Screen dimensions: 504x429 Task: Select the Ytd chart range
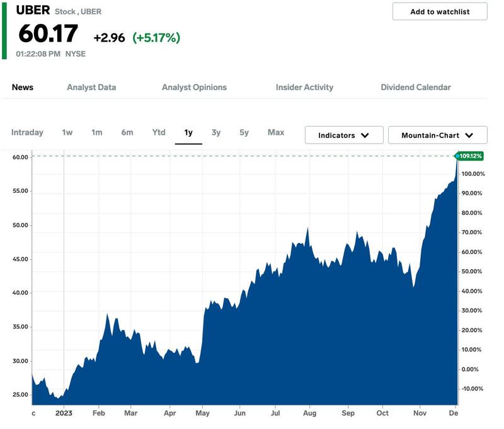(x=159, y=132)
